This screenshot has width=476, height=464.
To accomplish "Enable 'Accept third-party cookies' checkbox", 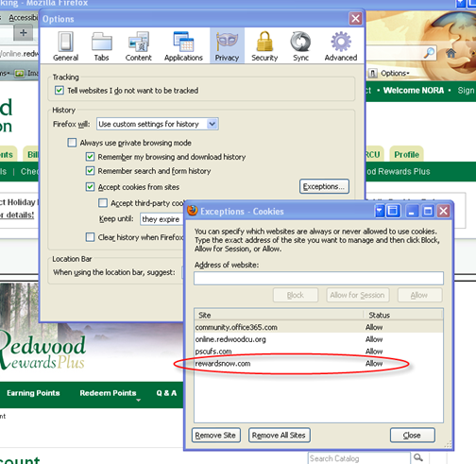I will click(103, 202).
